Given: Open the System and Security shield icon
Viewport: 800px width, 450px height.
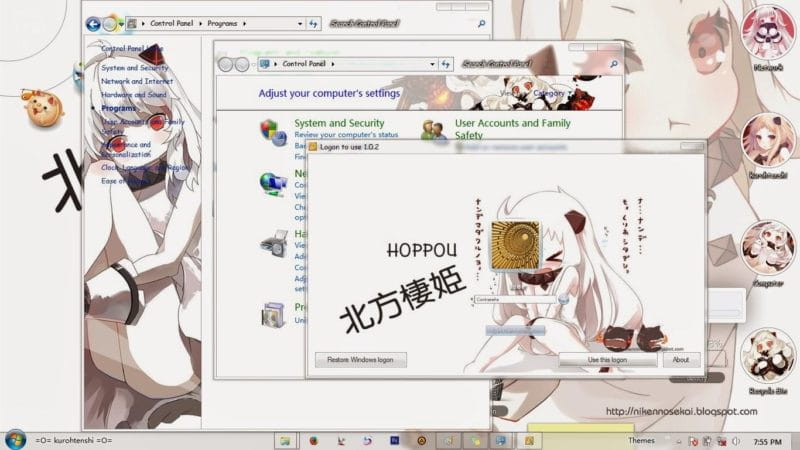Looking at the screenshot, I should pos(273,132).
